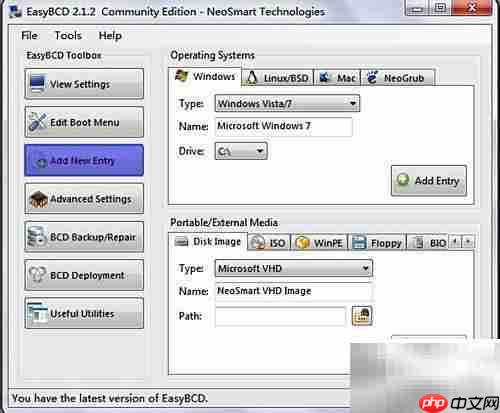
Task: Switch to the ISO tab
Action: tap(269, 243)
